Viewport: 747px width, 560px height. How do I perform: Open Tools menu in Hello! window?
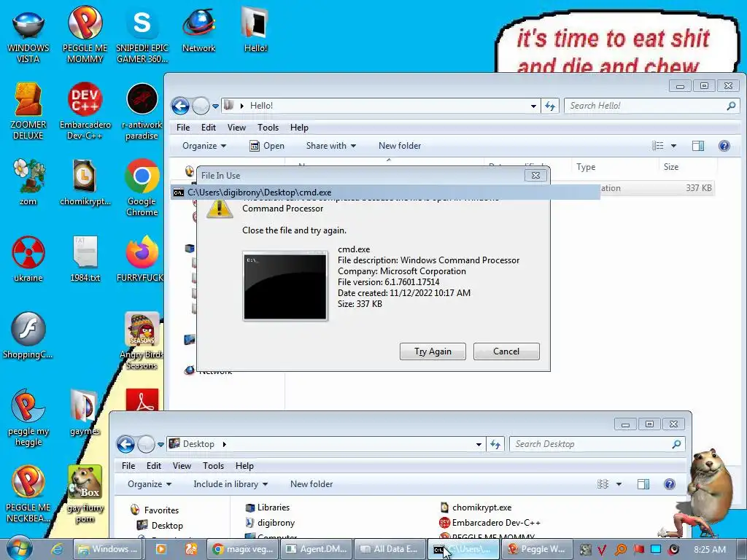(268, 128)
